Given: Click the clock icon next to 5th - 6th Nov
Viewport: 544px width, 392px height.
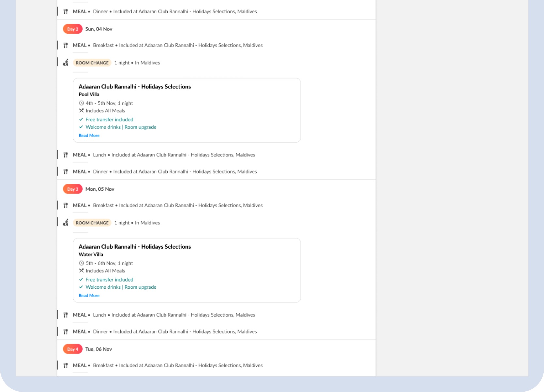Looking at the screenshot, I should point(82,263).
